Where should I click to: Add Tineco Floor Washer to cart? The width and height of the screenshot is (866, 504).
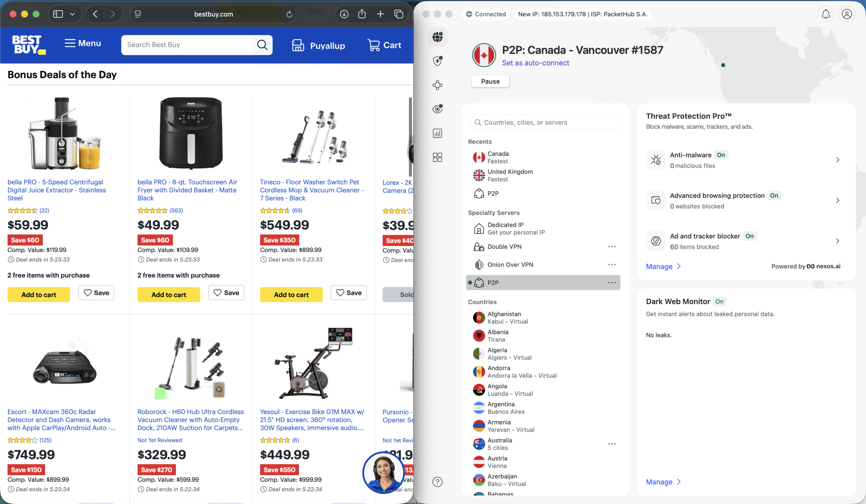pyautogui.click(x=291, y=294)
